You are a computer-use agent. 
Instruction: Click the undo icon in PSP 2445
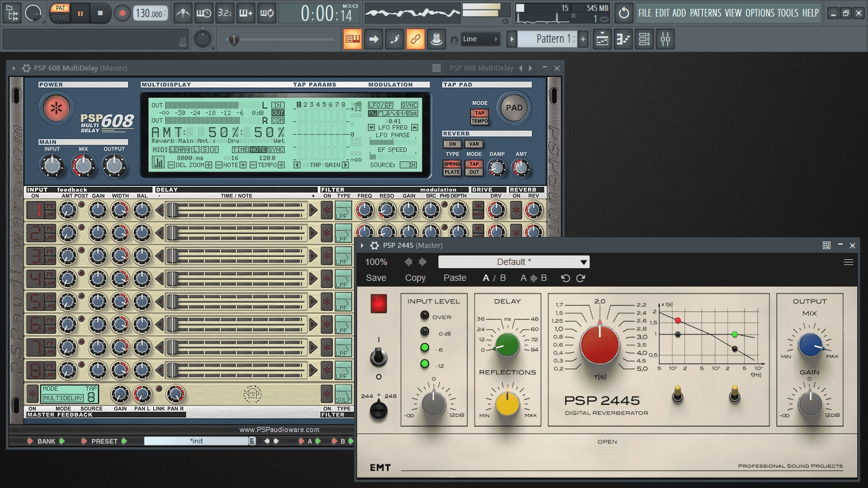[566, 278]
